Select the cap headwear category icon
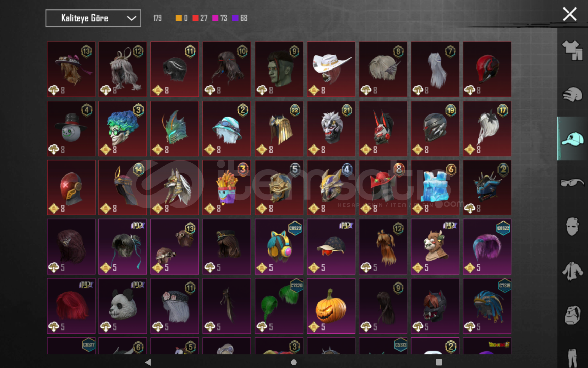588x368 pixels. point(573,139)
